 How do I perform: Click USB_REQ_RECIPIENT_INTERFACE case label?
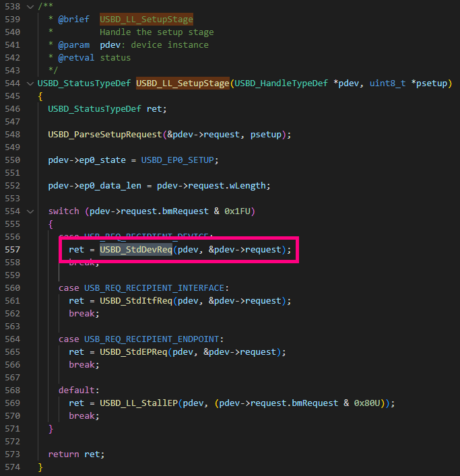[154, 287]
